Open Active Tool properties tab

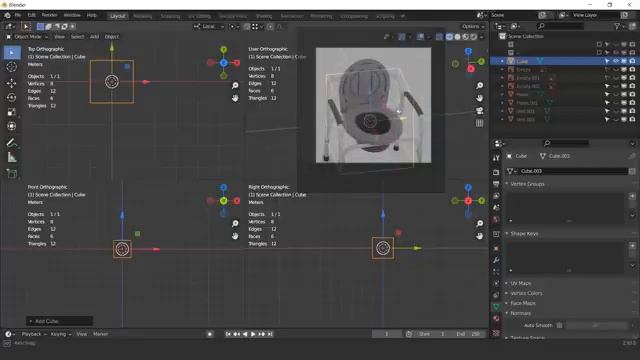(x=496, y=158)
